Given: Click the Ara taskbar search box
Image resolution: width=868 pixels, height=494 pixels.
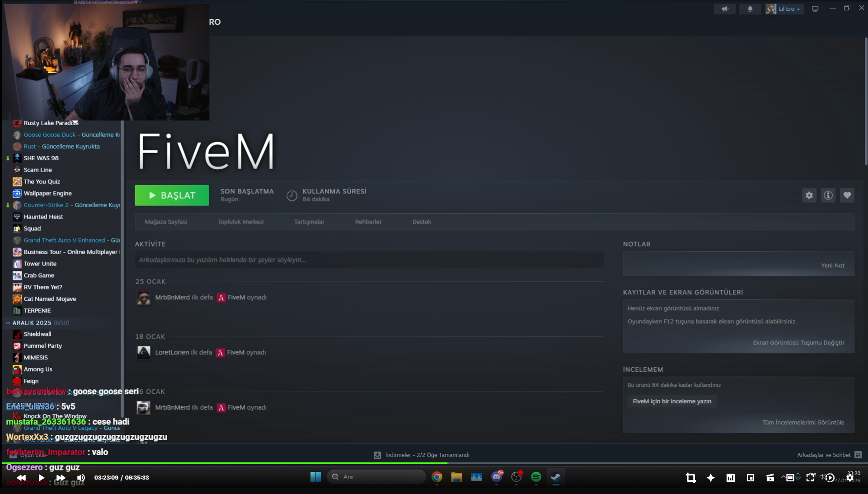Looking at the screenshot, I should coord(376,477).
